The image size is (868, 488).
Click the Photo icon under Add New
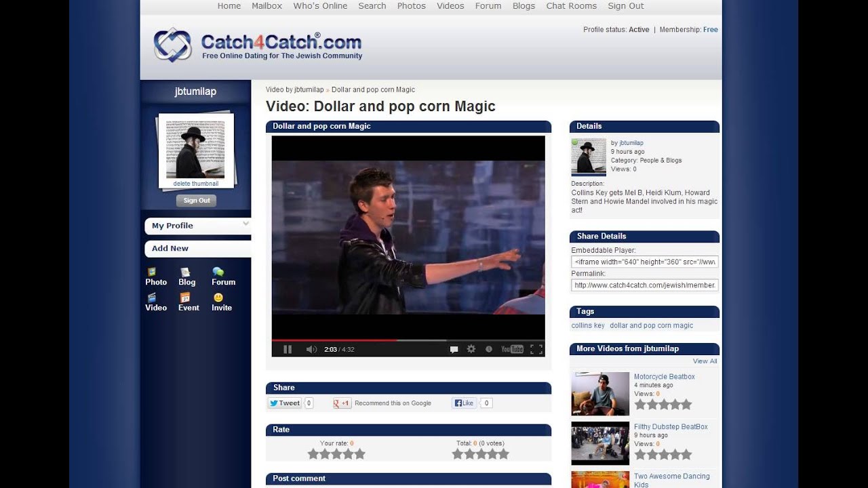152,272
